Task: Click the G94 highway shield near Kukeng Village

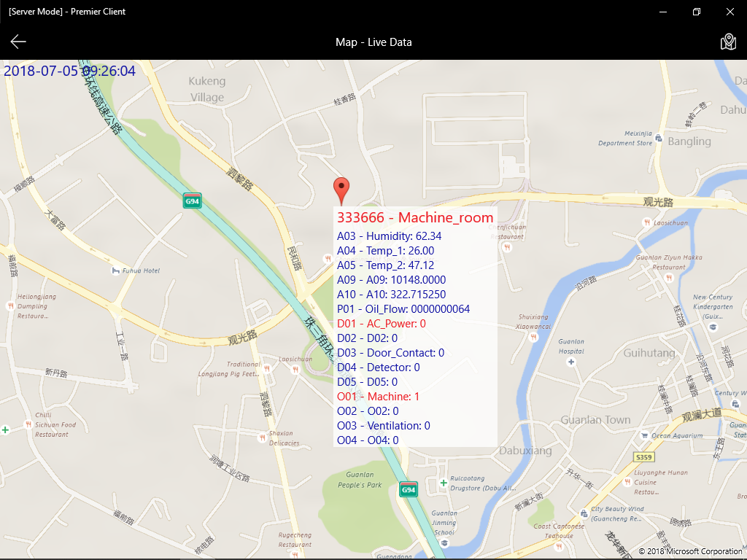Action: [192, 201]
